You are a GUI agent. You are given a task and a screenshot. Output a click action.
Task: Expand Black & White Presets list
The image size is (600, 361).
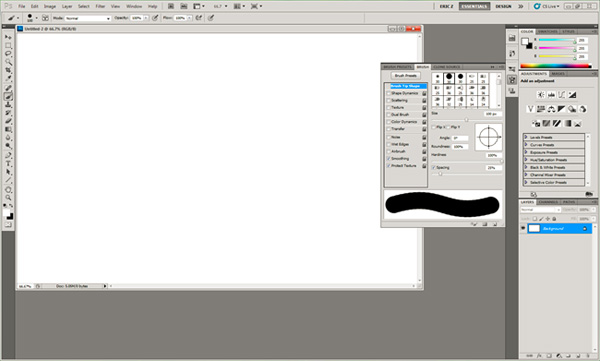click(x=526, y=167)
